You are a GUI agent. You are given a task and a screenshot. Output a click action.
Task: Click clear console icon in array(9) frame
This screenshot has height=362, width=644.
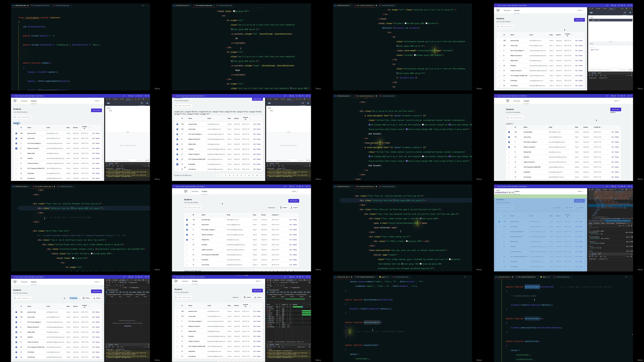click(x=270, y=166)
